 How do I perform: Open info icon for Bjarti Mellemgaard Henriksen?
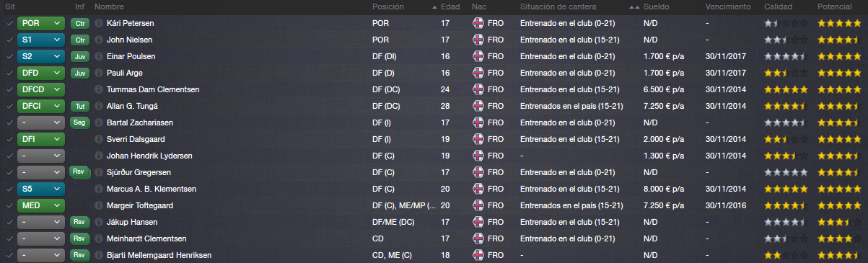99,255
